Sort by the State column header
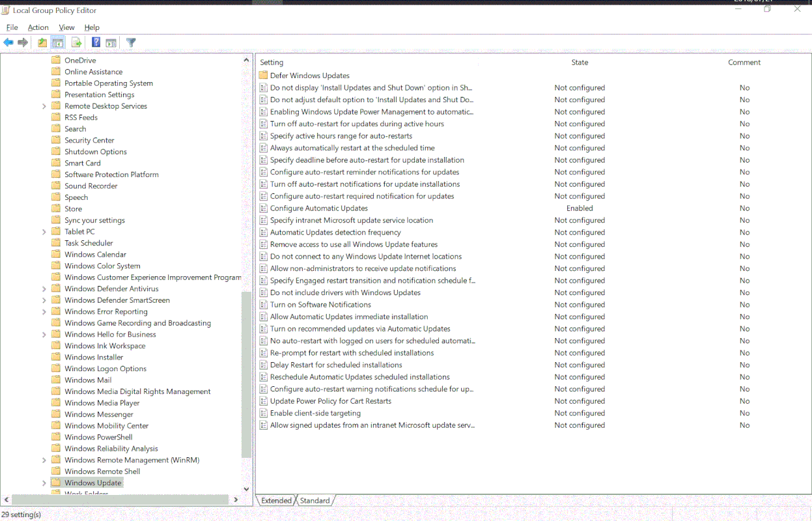The image size is (812, 521). point(580,63)
